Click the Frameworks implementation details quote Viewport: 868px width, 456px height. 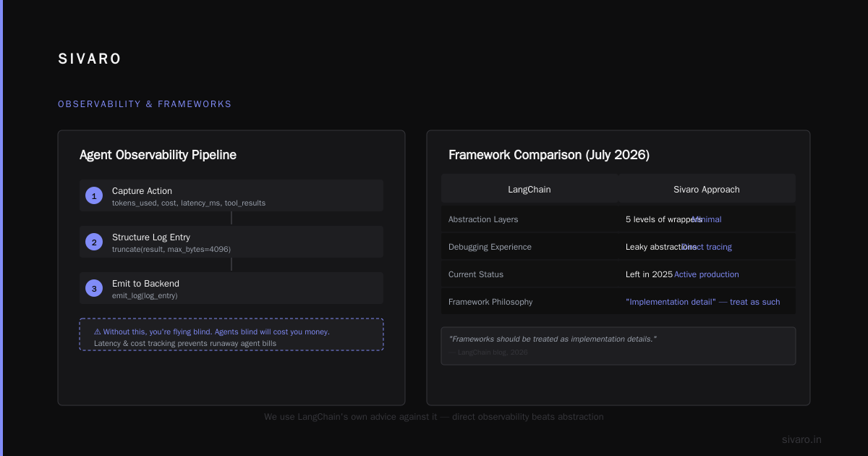point(553,339)
